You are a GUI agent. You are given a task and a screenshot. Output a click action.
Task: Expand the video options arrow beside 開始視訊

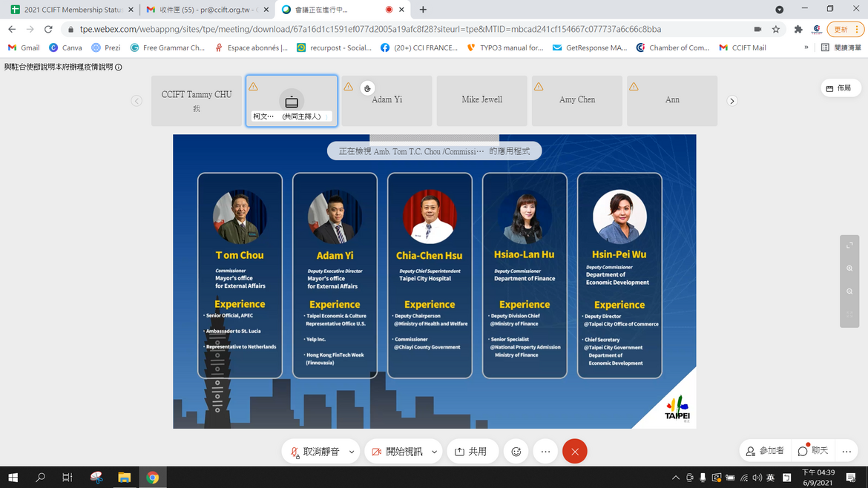(434, 452)
